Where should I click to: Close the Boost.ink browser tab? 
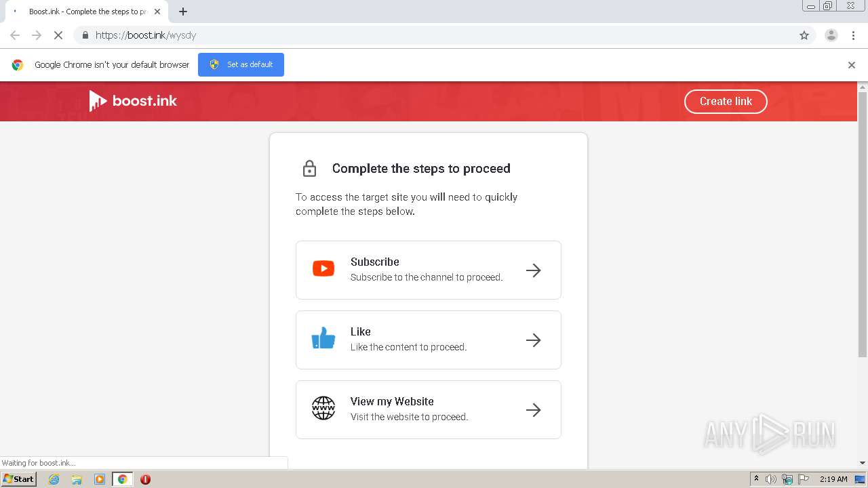click(157, 12)
